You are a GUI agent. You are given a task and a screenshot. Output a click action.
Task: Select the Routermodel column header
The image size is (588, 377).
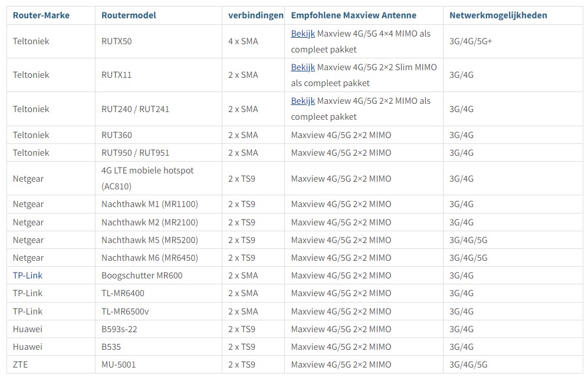129,15
